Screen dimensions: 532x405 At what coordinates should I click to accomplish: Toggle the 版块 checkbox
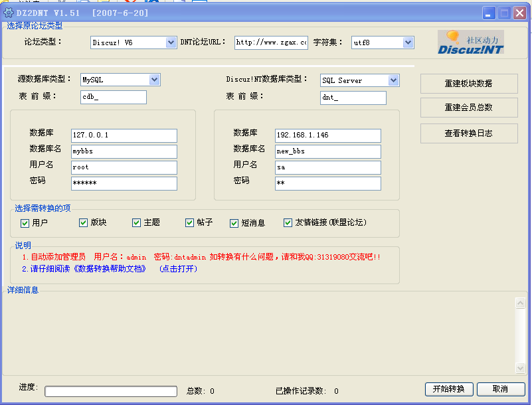point(83,223)
